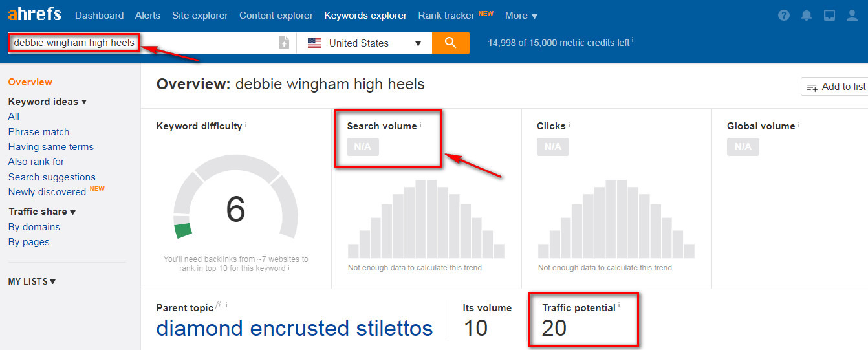Click the Add to list icon
The image size is (868, 350).
[x=812, y=87]
